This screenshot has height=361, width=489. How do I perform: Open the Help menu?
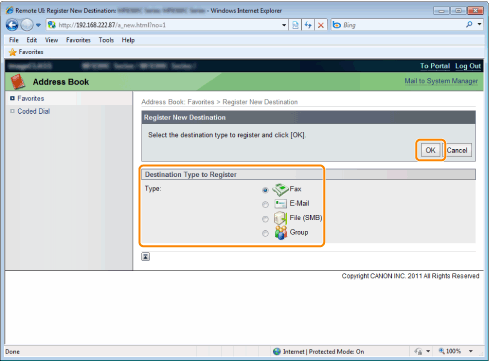[128, 40]
